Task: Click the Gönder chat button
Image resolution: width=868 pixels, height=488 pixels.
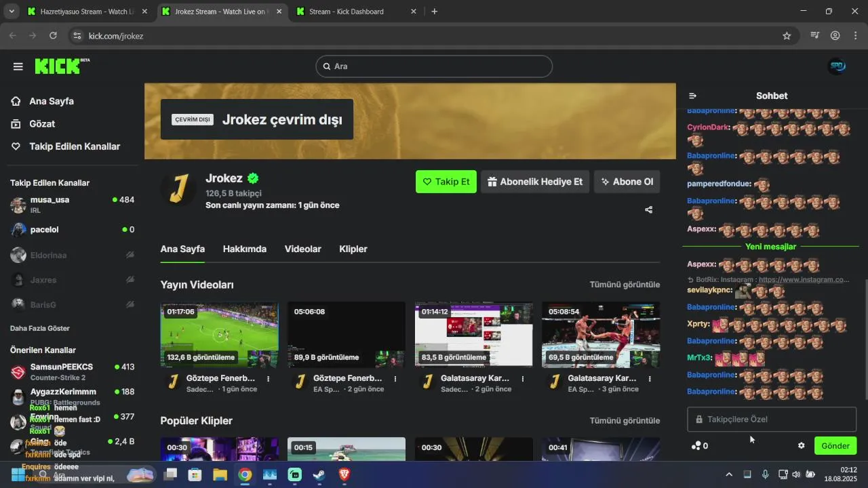Action: point(835,446)
